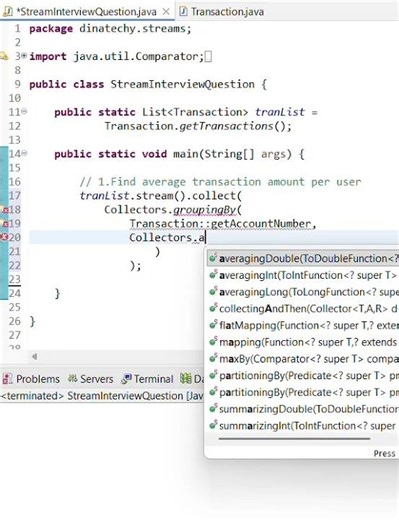Image resolution: width=399 pixels, height=520 pixels.
Task: Choose flatMapping completion proposal
Action: point(303,325)
